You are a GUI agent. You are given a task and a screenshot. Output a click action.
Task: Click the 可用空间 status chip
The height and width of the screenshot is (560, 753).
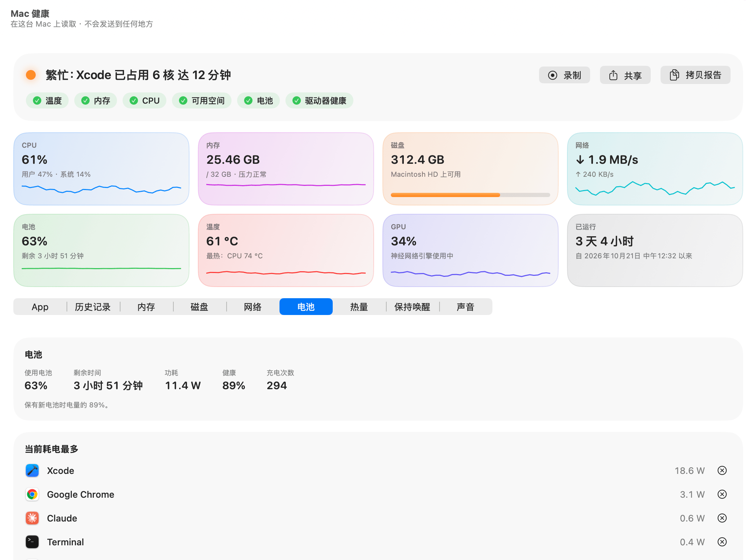point(202,101)
